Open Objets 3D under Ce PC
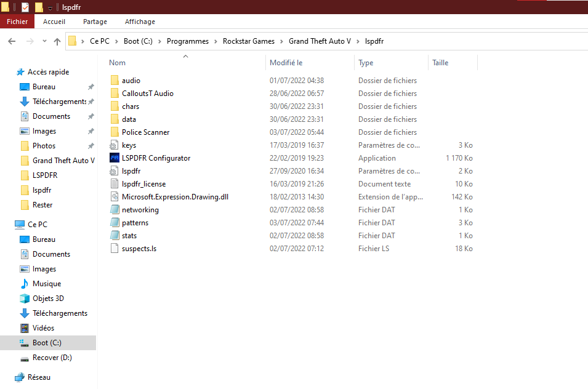 click(48, 299)
